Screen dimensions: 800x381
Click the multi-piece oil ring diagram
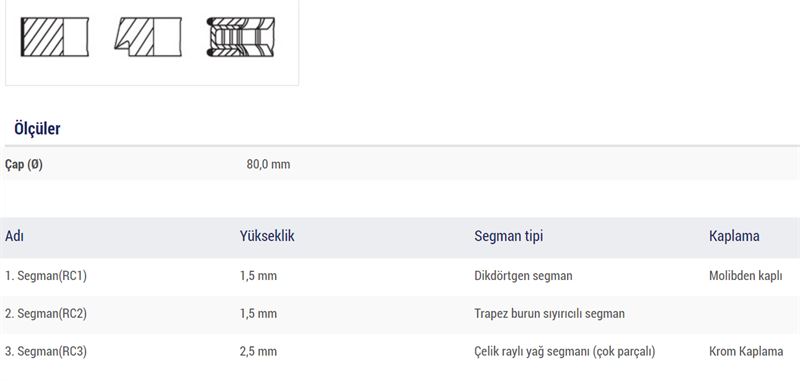click(241, 37)
